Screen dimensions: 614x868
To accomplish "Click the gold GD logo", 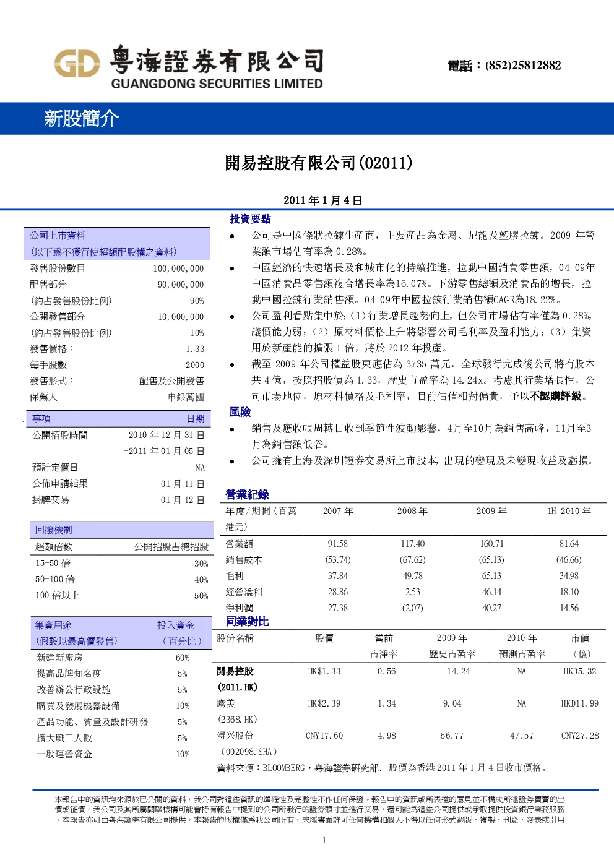I will 77,63.
